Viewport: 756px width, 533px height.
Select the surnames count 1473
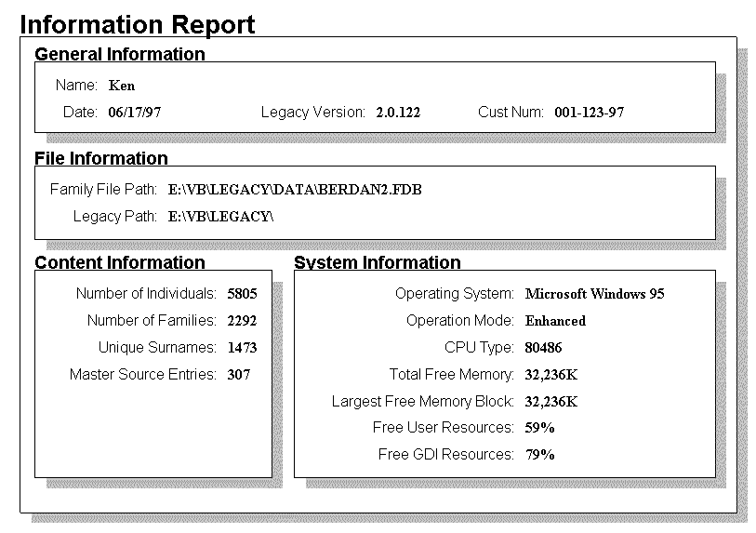click(242, 348)
